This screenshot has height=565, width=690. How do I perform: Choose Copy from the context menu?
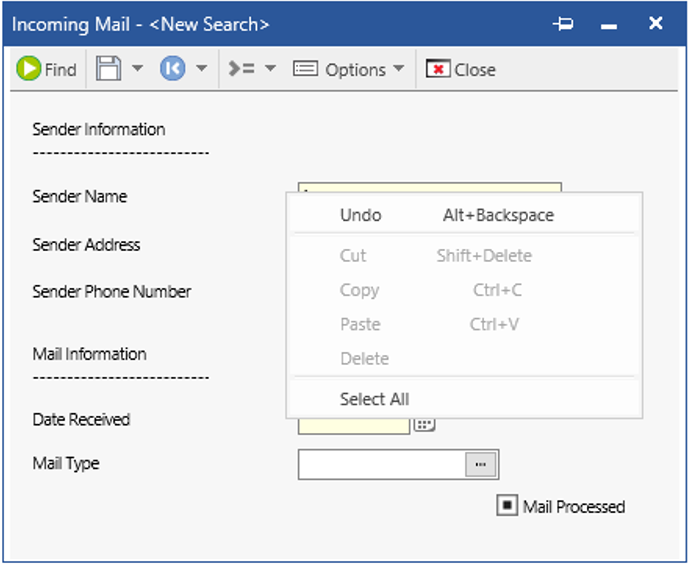[x=464, y=290]
